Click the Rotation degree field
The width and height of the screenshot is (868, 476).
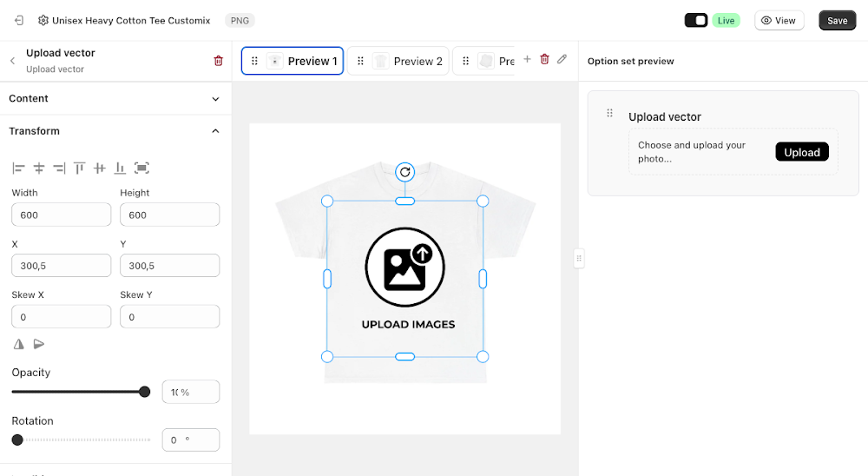[x=190, y=440]
